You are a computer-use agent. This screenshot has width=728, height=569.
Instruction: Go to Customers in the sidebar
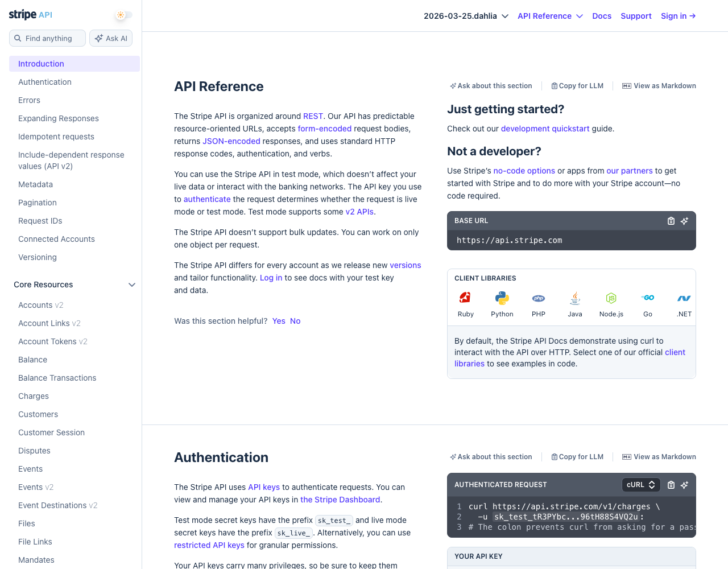pos(38,414)
